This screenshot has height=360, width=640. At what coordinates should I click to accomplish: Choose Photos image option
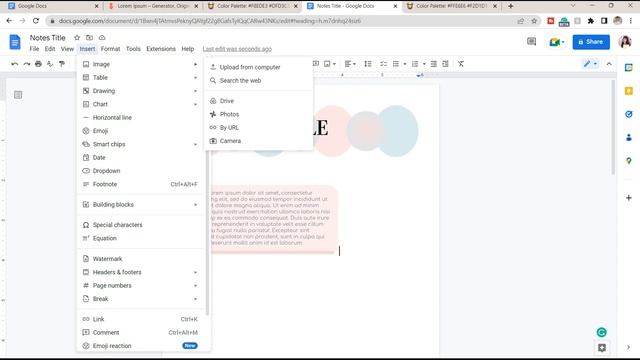(258, 114)
